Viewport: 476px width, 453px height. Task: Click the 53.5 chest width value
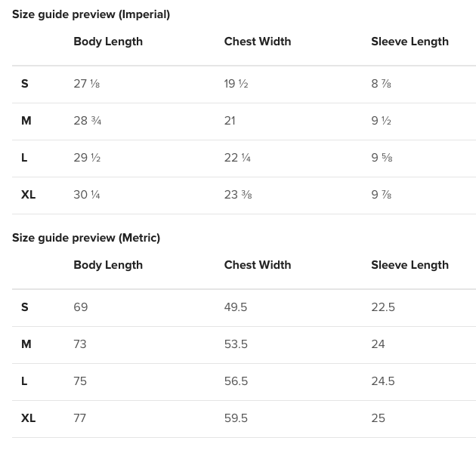[x=236, y=344]
